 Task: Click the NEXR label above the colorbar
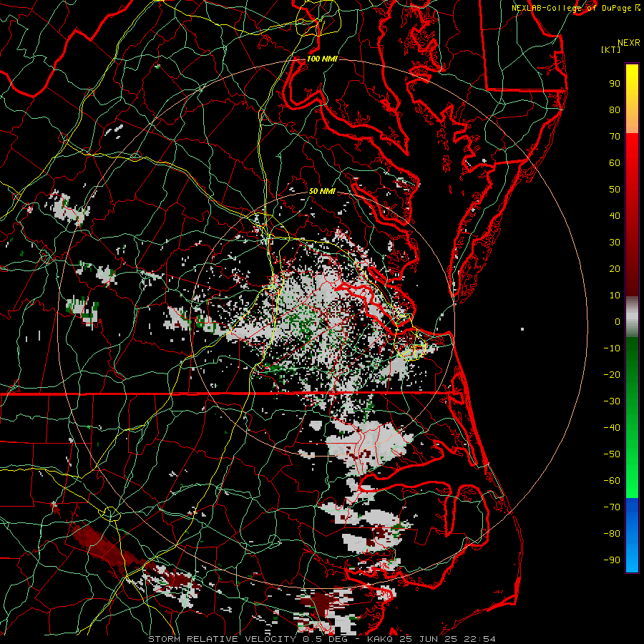coord(629,43)
